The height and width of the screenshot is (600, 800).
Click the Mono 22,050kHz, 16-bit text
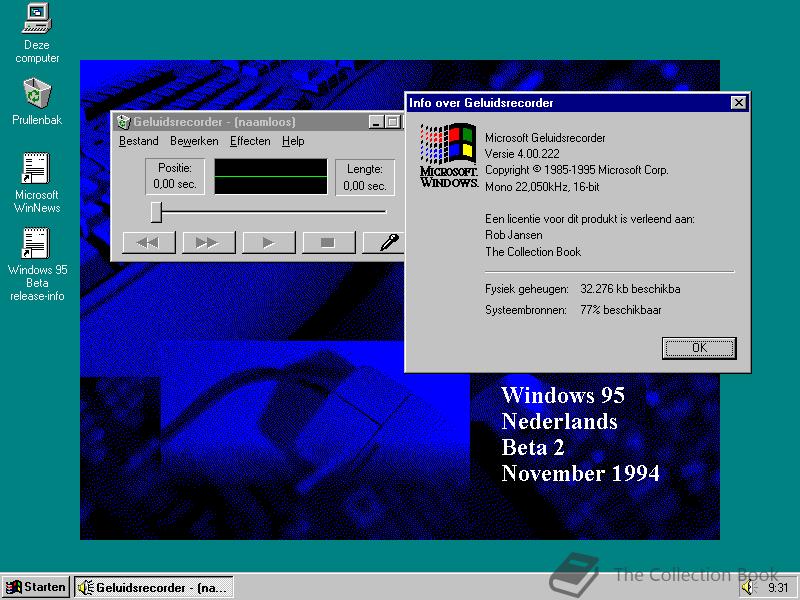(542, 187)
